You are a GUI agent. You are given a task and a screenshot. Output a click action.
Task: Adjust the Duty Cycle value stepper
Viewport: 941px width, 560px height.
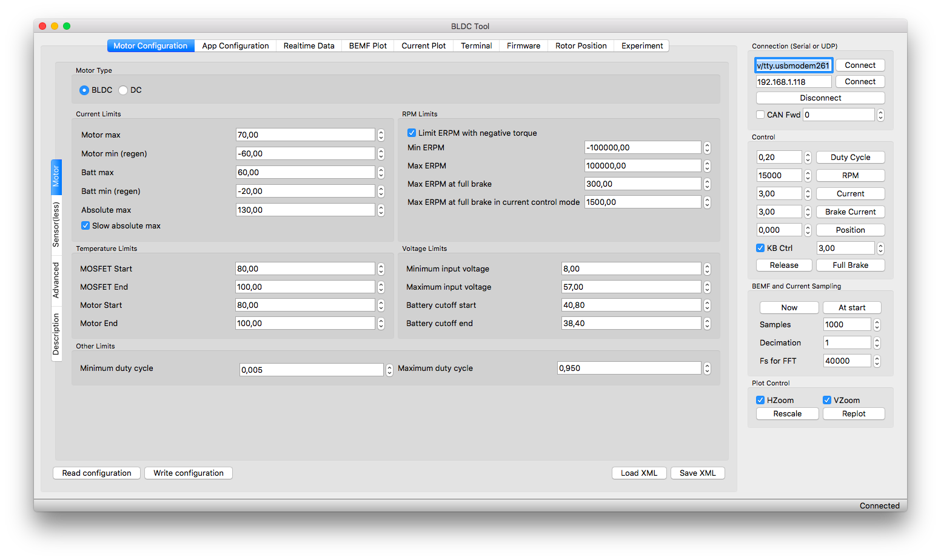[x=808, y=158]
